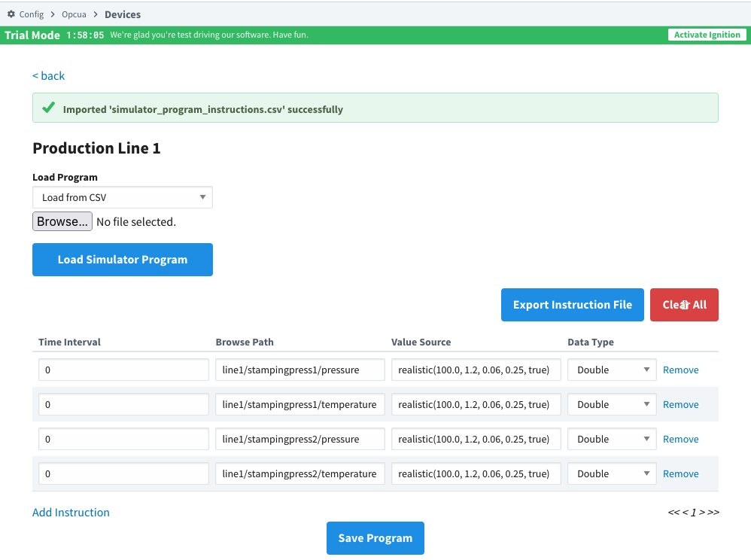Click the Config gear icon in breadcrumb
This screenshot has width=751, height=560.
tap(11, 14)
